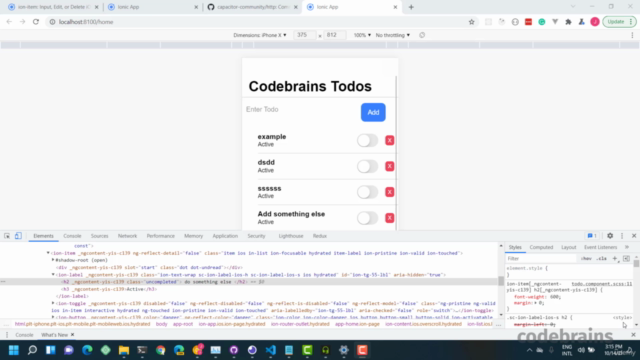This screenshot has width=640, height=360.
Task: Open DevTools settings gear
Action: 610,236
